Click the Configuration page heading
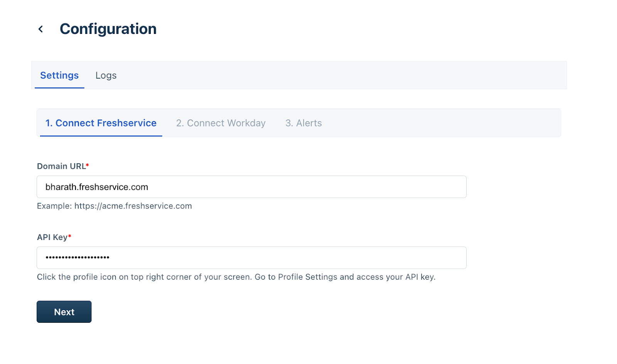 pyautogui.click(x=108, y=29)
